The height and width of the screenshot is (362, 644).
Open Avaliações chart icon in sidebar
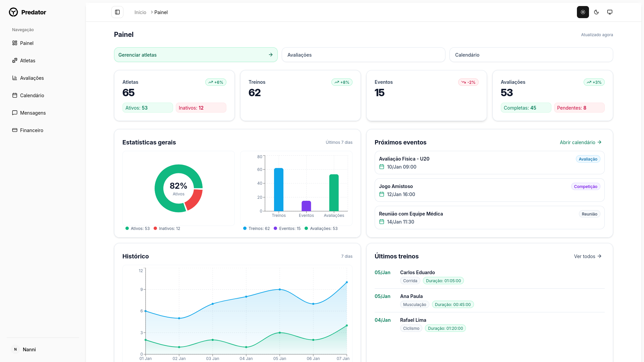coord(15,78)
